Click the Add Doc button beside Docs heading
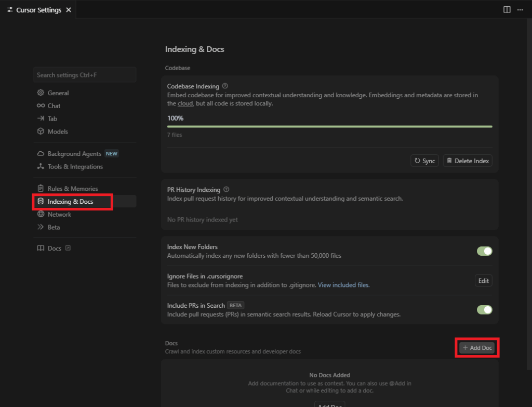 pos(477,348)
